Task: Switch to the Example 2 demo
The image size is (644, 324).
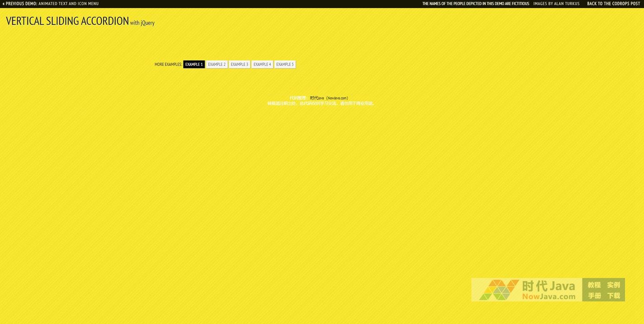Action: click(x=216, y=65)
